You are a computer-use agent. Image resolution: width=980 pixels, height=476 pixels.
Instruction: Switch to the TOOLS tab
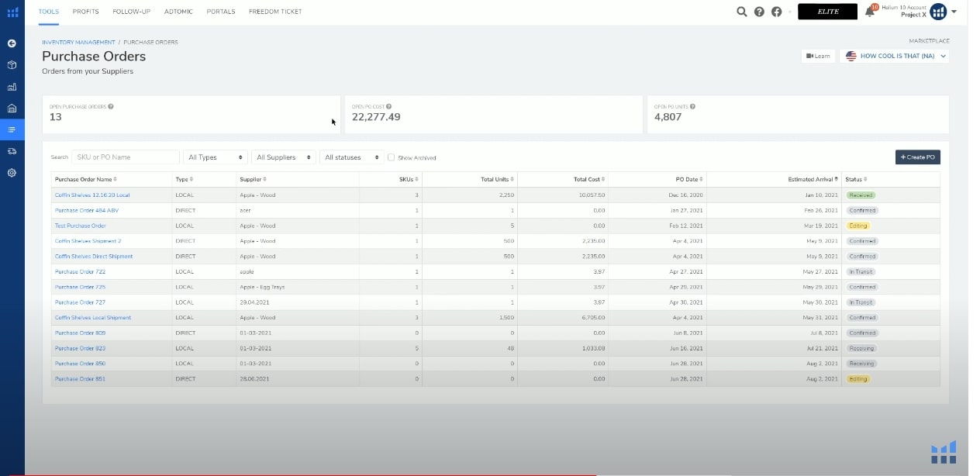(x=48, y=12)
